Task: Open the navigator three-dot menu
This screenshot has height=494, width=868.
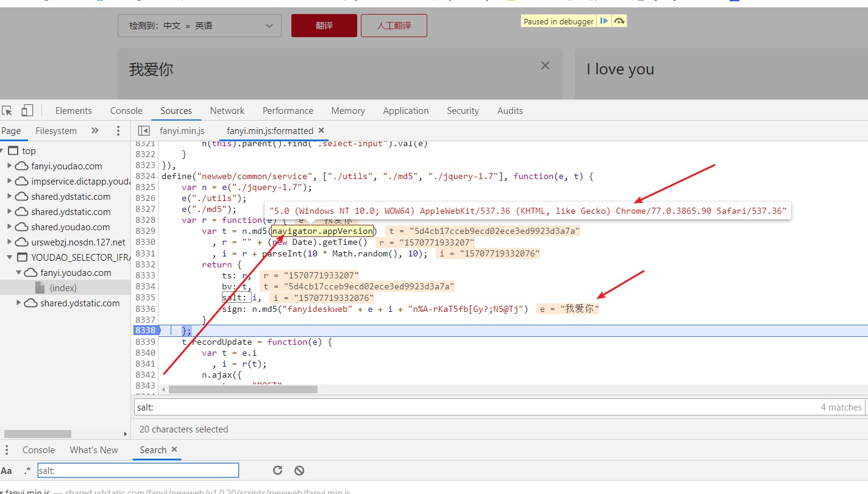Action: tap(118, 131)
